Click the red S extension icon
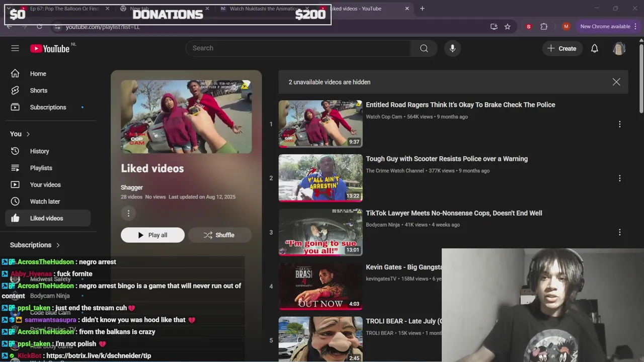The height and width of the screenshot is (362, 644). click(x=528, y=27)
